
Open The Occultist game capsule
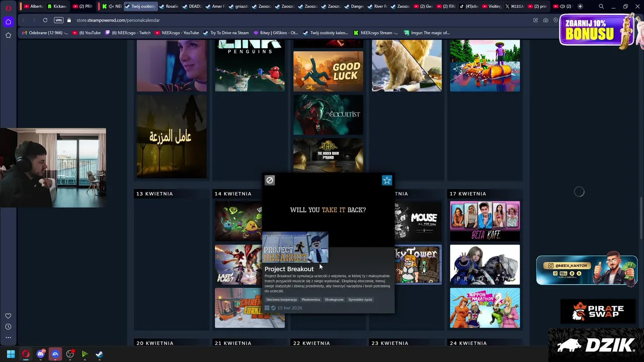[328, 115]
